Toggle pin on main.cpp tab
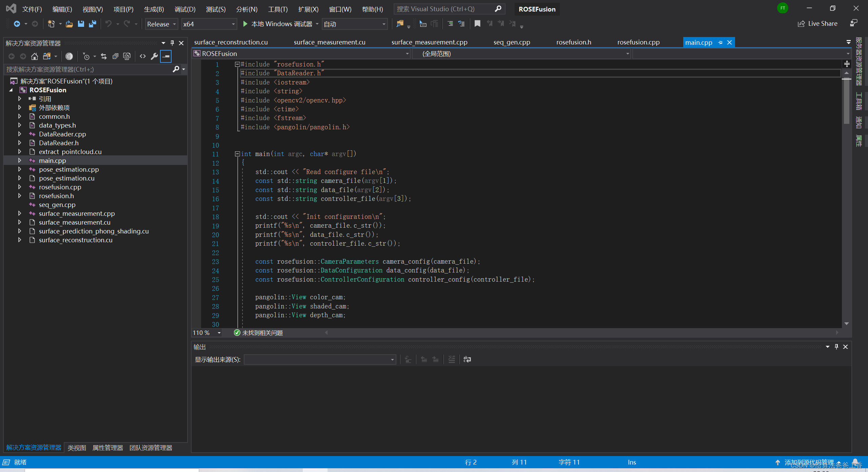The image size is (868, 472). 720,42
